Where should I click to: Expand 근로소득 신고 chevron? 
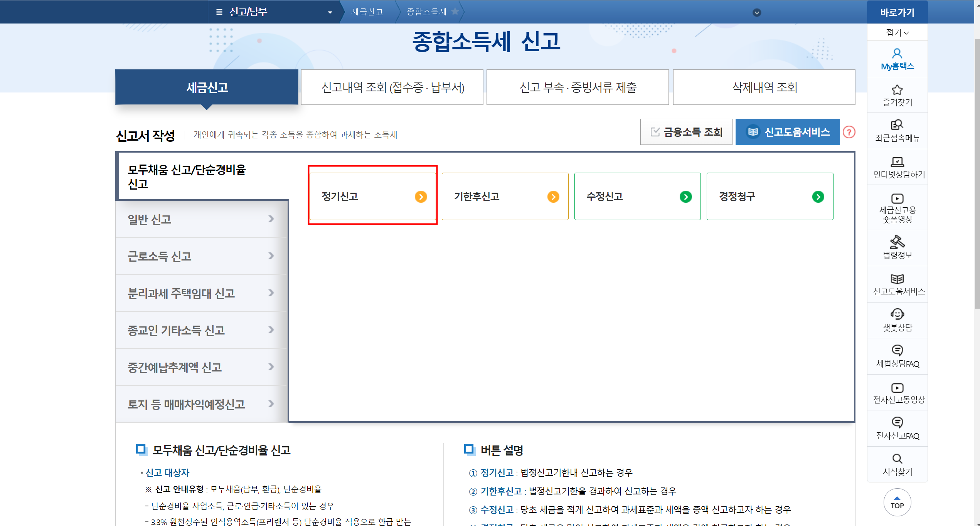pos(271,256)
